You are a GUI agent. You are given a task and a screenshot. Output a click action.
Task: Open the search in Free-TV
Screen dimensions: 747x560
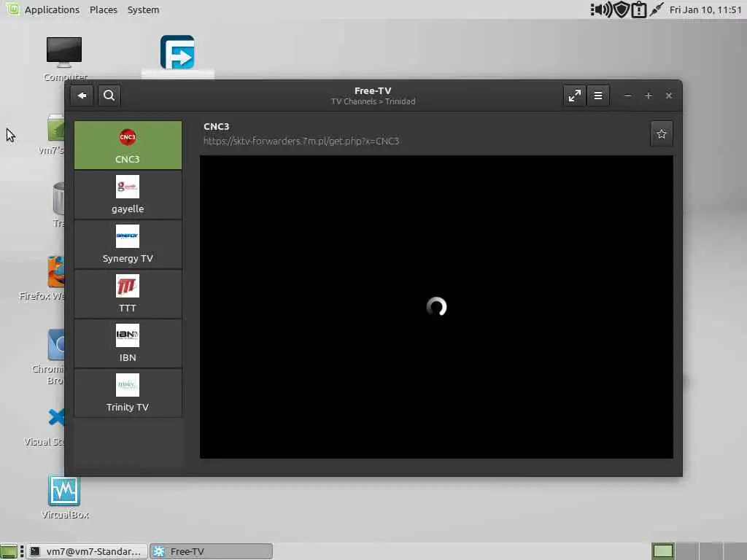[x=109, y=96]
